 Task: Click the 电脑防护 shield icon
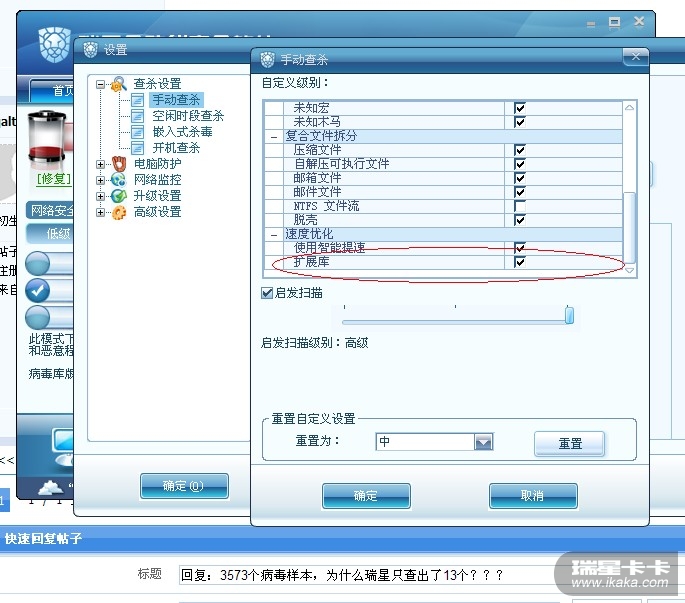click(x=119, y=164)
